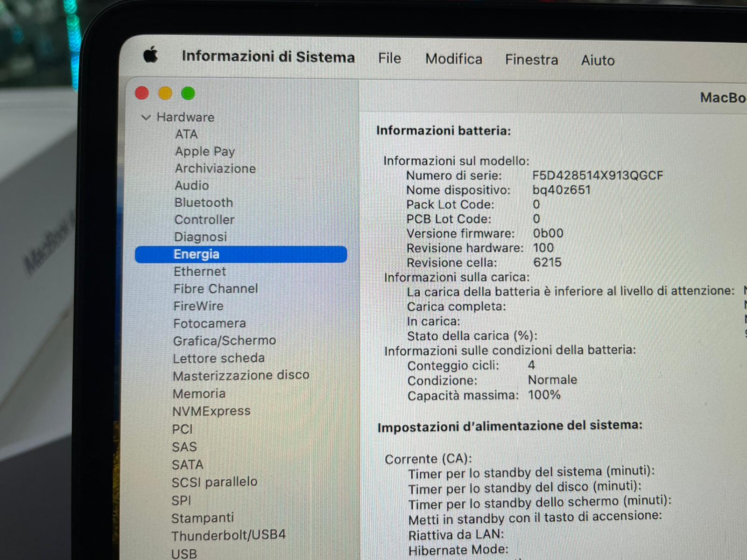747x560 pixels.
Task: Select Memoria in the sidebar
Action: pos(199,394)
